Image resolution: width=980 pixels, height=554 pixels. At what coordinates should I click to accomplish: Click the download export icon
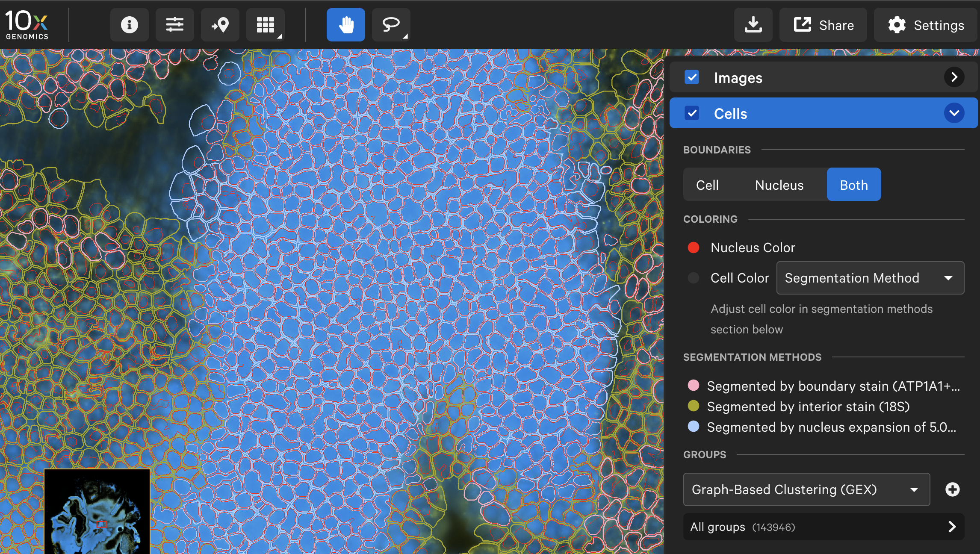pyautogui.click(x=753, y=25)
